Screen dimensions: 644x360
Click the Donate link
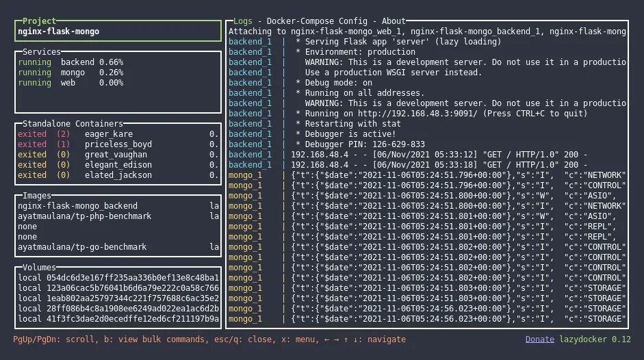540,339
